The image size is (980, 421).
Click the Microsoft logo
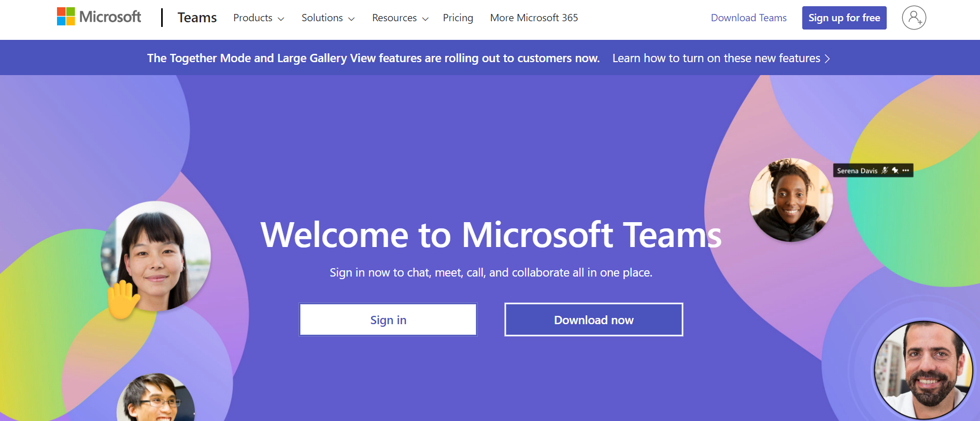pyautogui.click(x=99, y=17)
